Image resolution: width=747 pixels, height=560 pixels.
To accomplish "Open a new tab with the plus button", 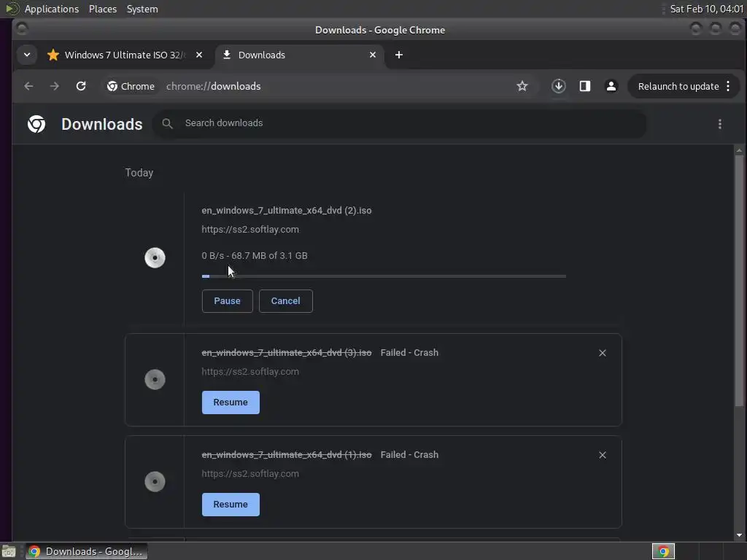I will coord(399,55).
